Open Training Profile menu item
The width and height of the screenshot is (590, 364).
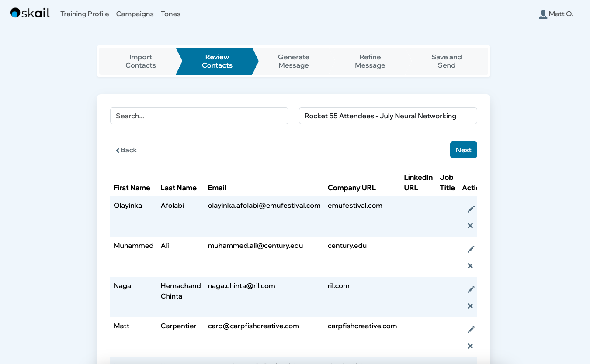point(85,14)
